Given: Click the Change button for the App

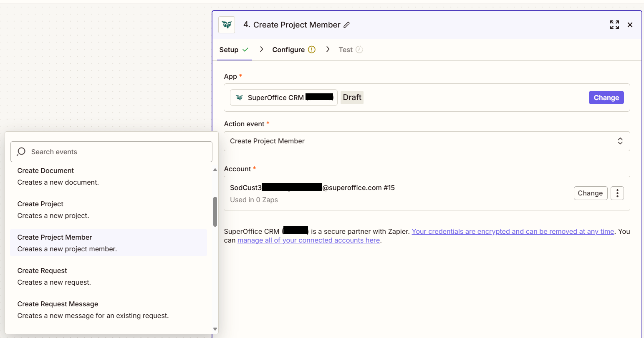Looking at the screenshot, I should tap(606, 97).
